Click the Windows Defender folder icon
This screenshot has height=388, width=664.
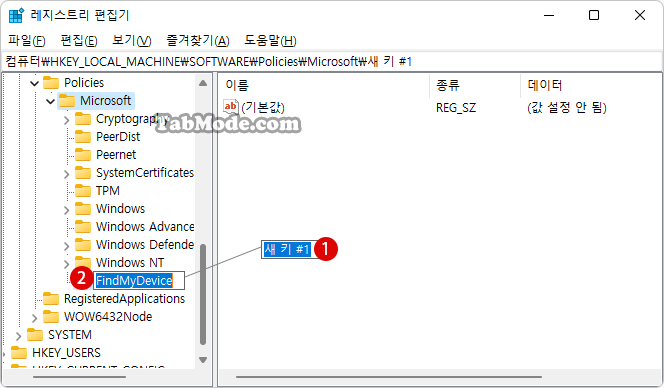[x=83, y=245]
